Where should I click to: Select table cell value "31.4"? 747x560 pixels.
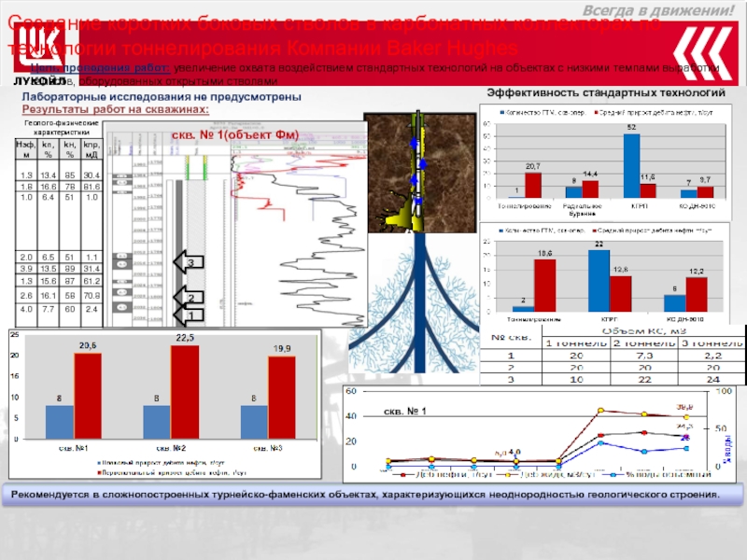(91, 269)
